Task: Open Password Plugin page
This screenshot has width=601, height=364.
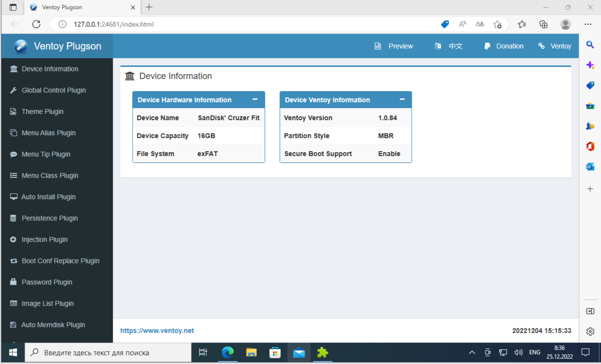Action: 56,282
